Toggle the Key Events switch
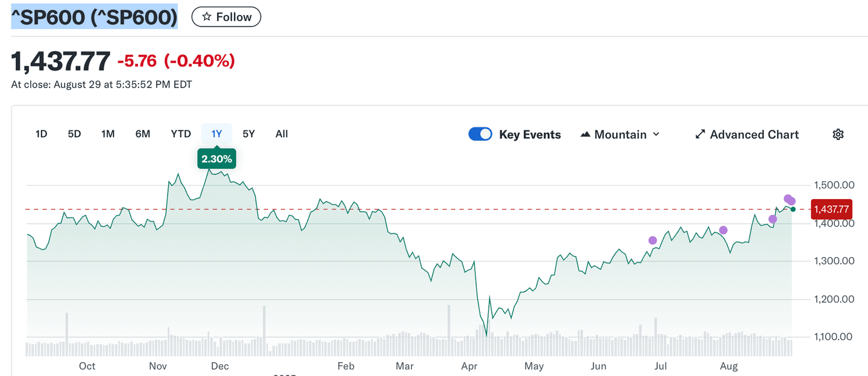Viewport: 868px width, 376px height. [x=480, y=135]
